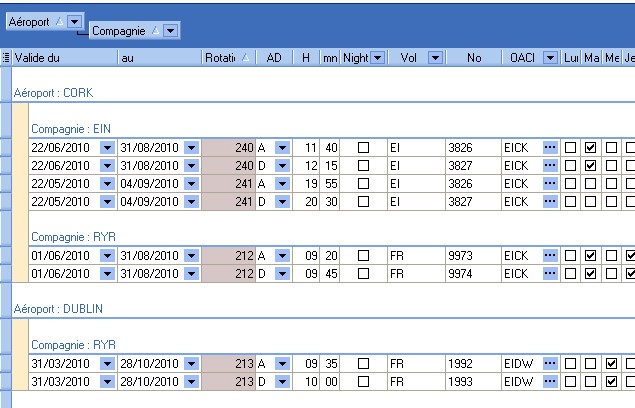
Task: Open the Aéroport grouping filter dropdown
Action: coord(75,21)
